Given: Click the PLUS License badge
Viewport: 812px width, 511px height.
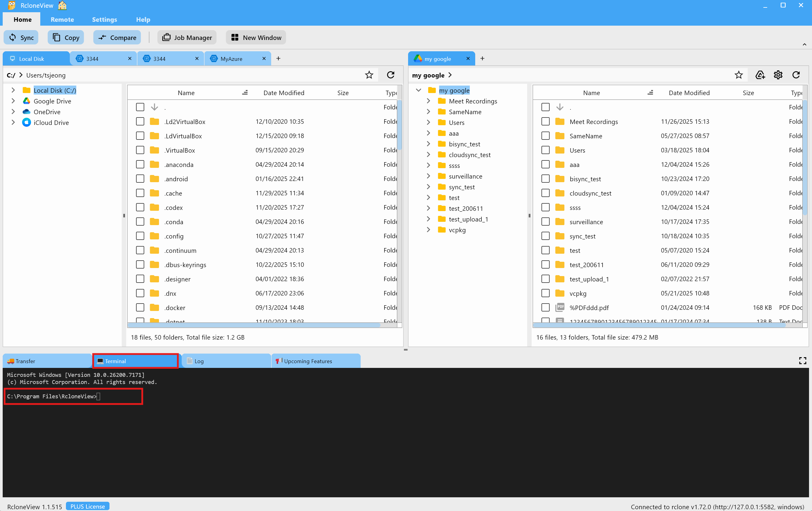Looking at the screenshot, I should 87,506.
